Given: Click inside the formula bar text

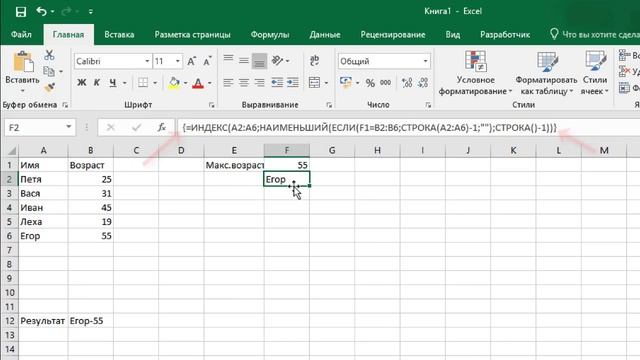Looking at the screenshot, I should point(369,128).
